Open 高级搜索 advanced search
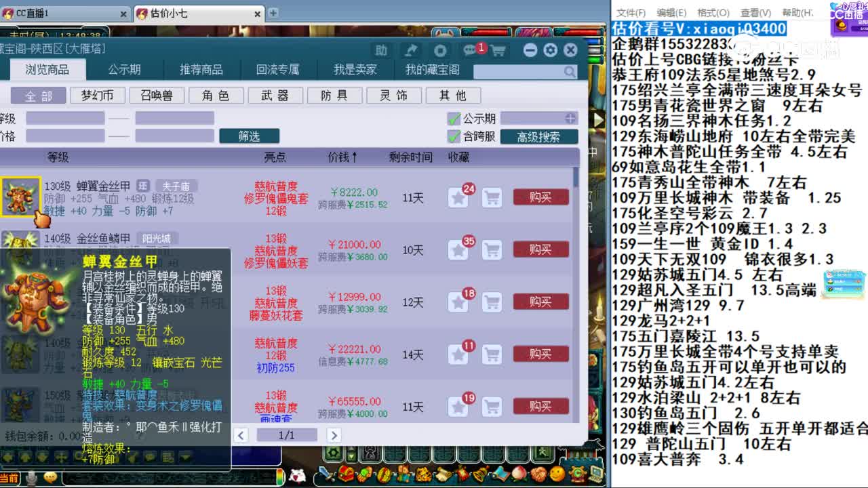Screen dimensions: 868x488 [539, 136]
